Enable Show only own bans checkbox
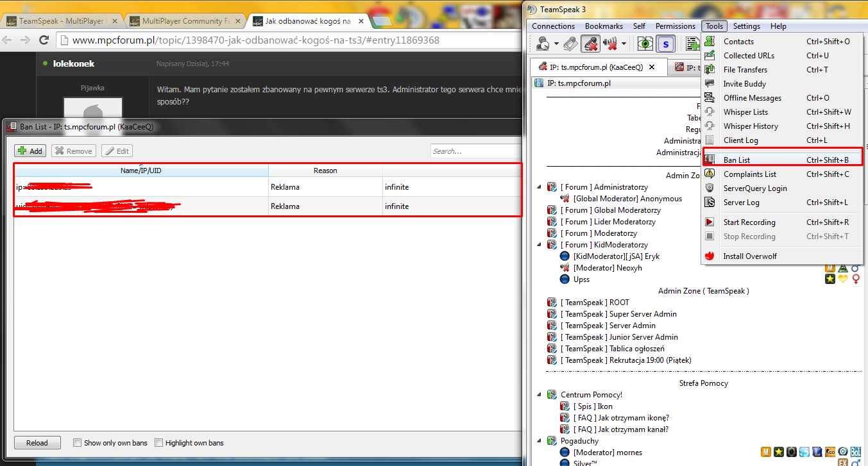The width and height of the screenshot is (868, 466). tap(77, 443)
